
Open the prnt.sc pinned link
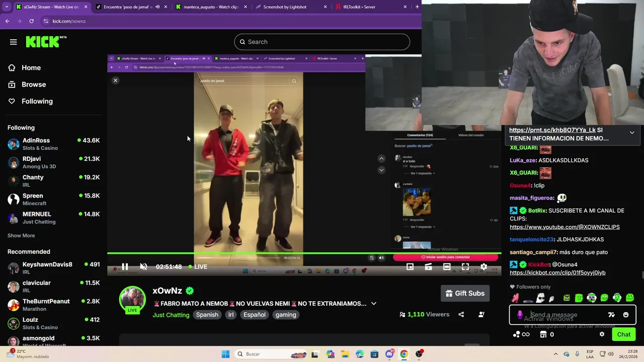coord(552,130)
